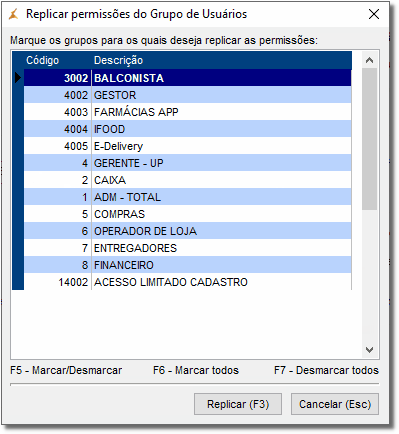
Task: Select the E-Delivery group row
Action: click(188, 146)
